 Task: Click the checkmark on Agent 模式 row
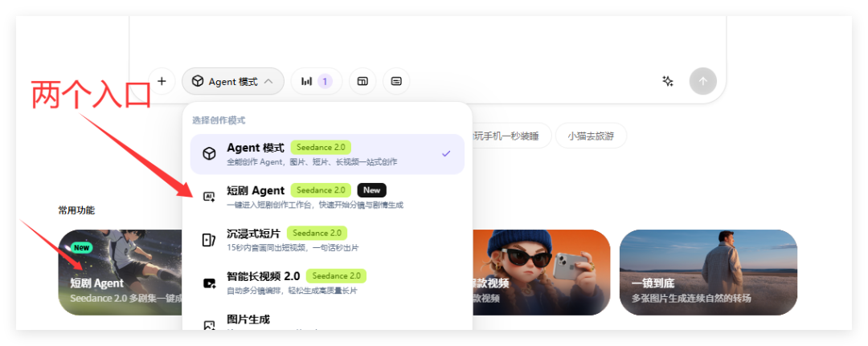tap(446, 153)
